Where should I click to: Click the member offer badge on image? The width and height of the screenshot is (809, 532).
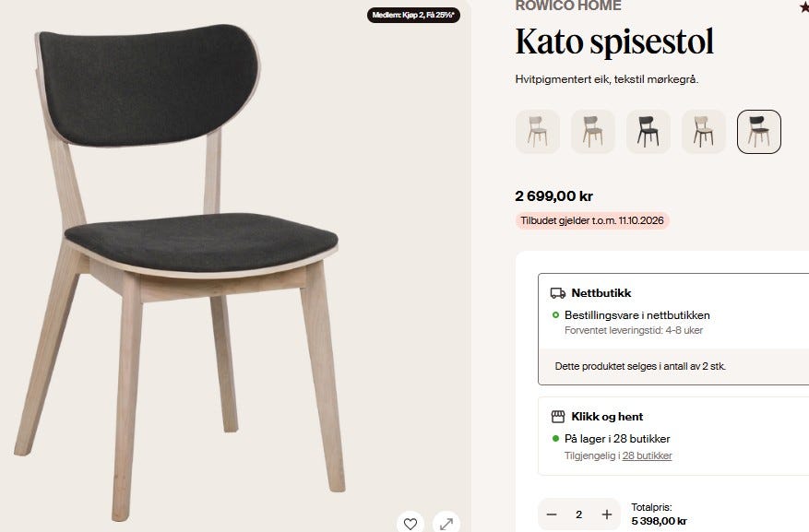point(413,15)
